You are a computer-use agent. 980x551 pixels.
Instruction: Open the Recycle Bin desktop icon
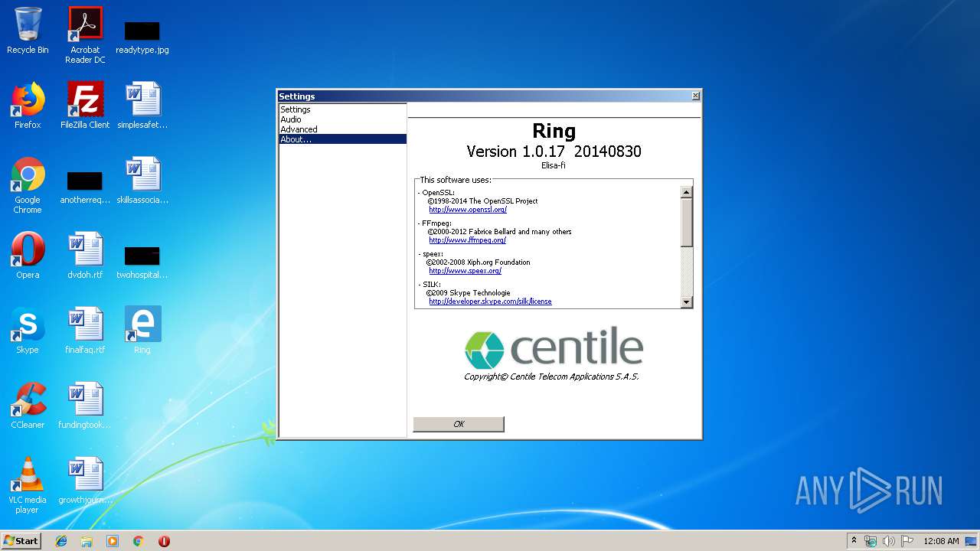[x=28, y=31]
